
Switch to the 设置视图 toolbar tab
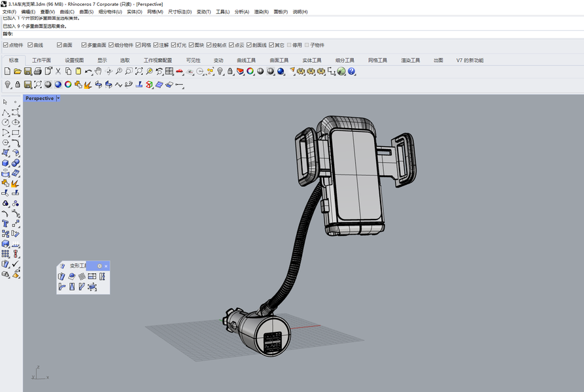pyautogui.click(x=74, y=60)
